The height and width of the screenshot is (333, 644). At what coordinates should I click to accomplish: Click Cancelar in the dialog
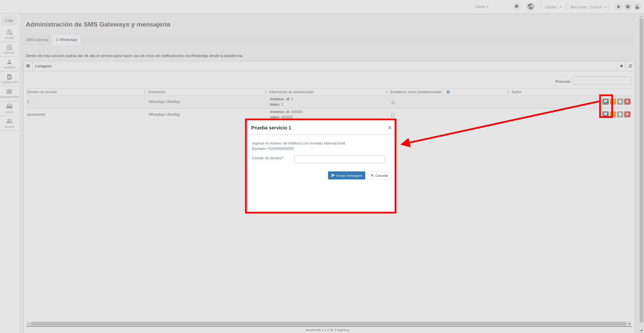[379, 175]
